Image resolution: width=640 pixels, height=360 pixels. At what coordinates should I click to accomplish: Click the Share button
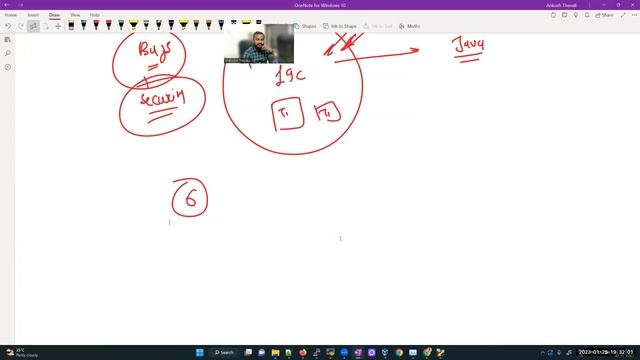point(604,15)
